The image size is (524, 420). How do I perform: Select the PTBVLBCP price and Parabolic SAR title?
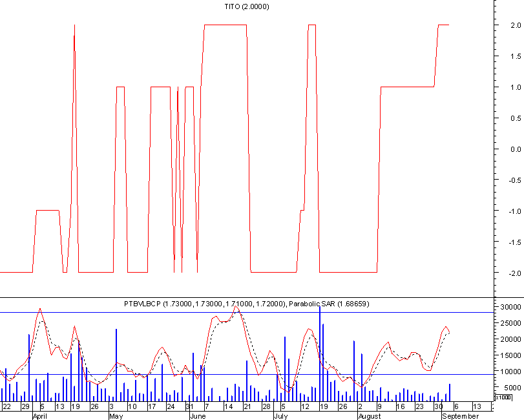247,304
